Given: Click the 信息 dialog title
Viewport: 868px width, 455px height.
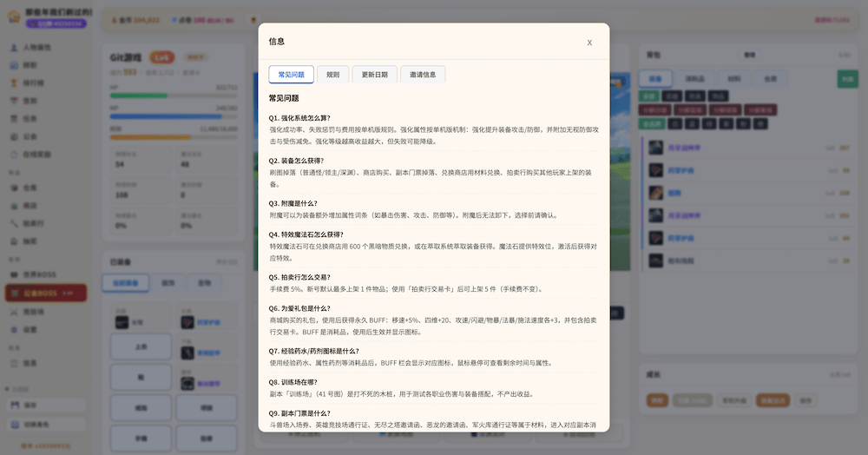Looking at the screenshot, I should pyautogui.click(x=277, y=42).
